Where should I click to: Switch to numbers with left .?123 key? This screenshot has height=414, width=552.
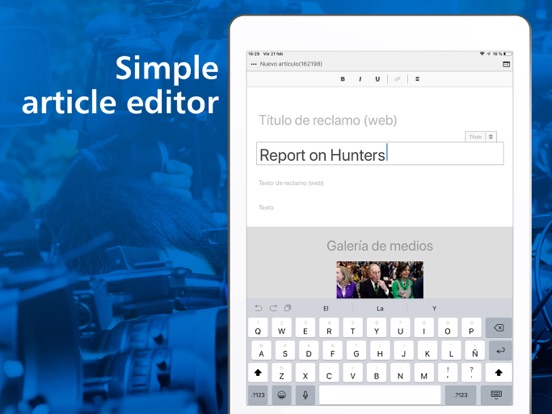258,395
